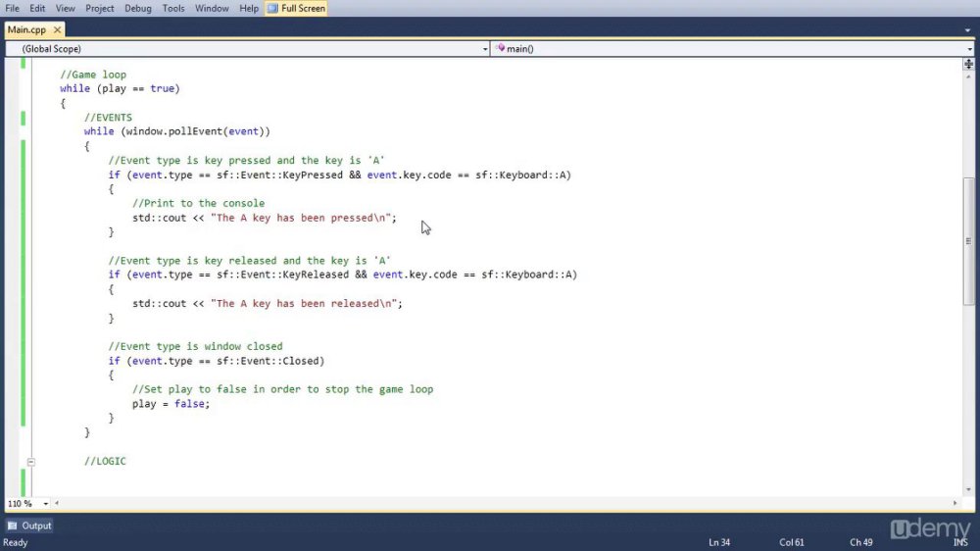Collapse the //LOGIC outlining region
The height and width of the screenshot is (551, 980).
(x=30, y=462)
